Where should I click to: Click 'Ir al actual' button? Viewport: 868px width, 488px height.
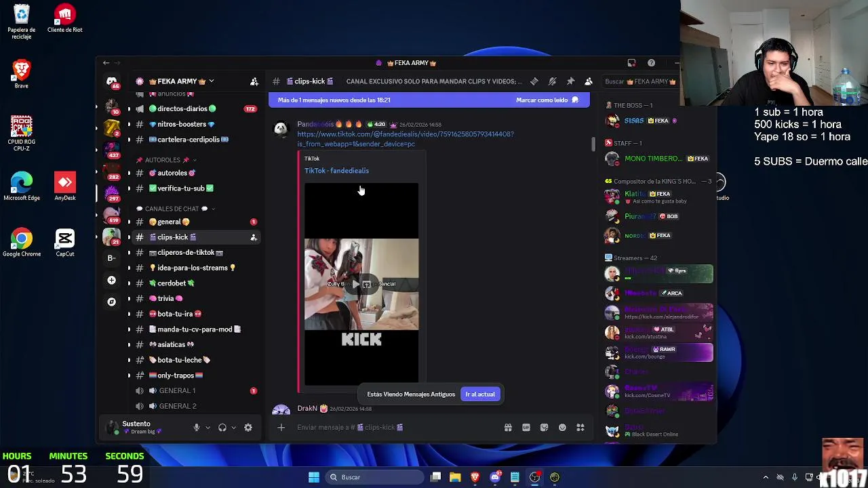point(480,394)
